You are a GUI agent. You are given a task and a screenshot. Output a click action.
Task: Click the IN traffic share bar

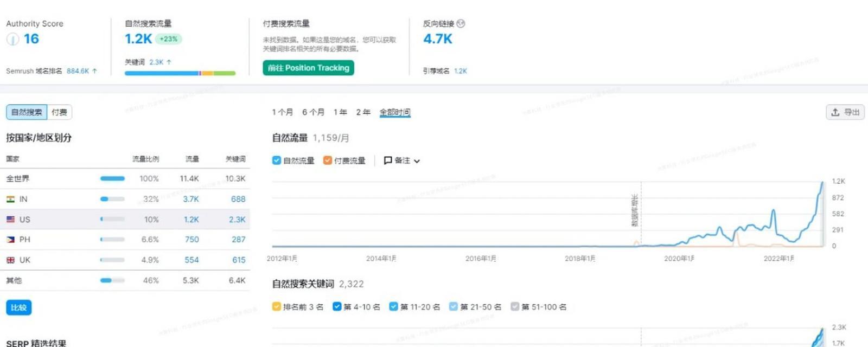tap(112, 199)
